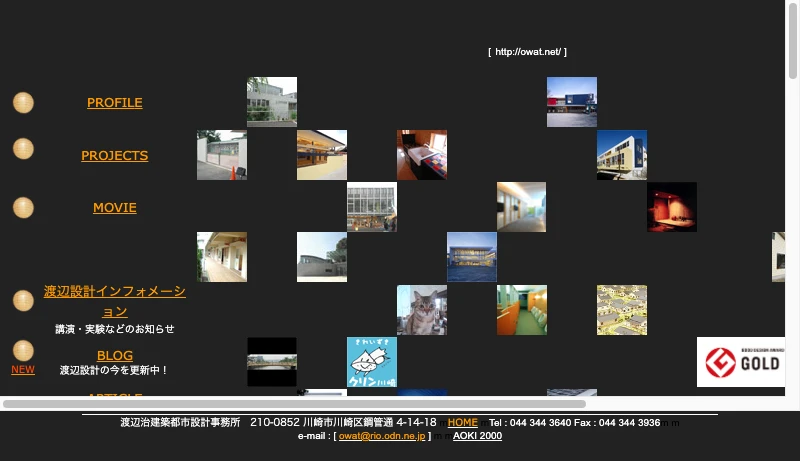Click the http://owat.net/ URL text
This screenshot has height=461, width=800.
pyautogui.click(x=528, y=52)
